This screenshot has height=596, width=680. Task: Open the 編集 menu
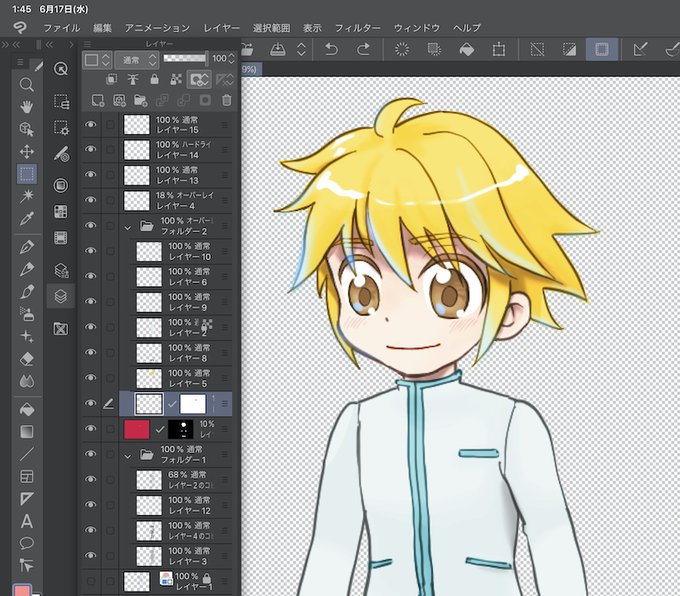(x=102, y=28)
